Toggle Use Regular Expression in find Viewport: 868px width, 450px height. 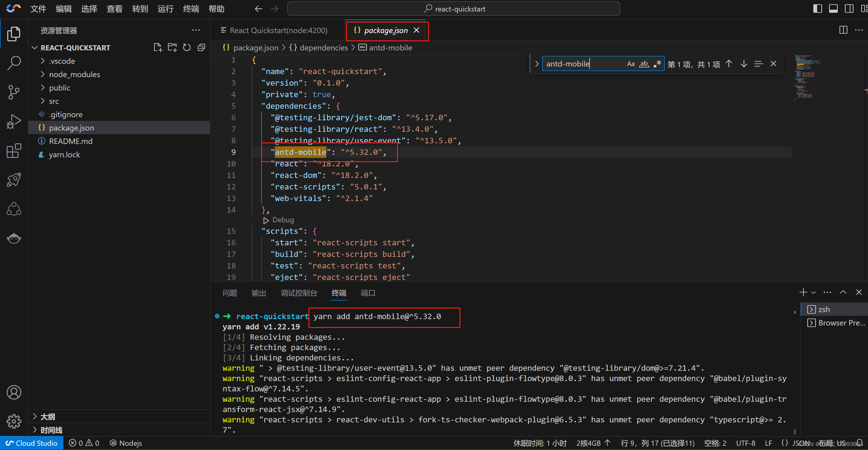click(x=657, y=64)
